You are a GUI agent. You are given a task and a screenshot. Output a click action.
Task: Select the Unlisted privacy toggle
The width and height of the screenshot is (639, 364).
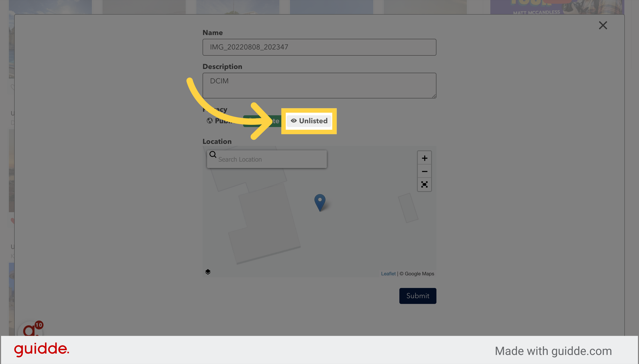309,121
